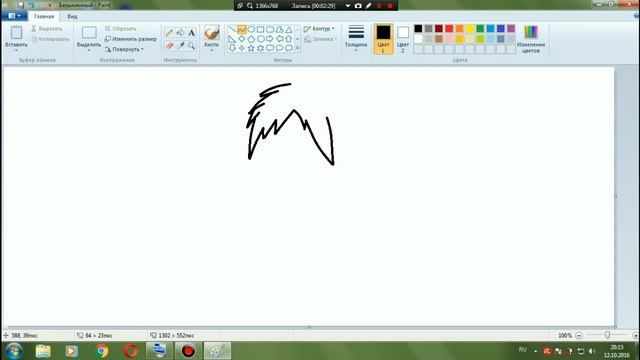Select the Right arrow shape
Viewport: 640px width, 360px height.
click(270, 39)
